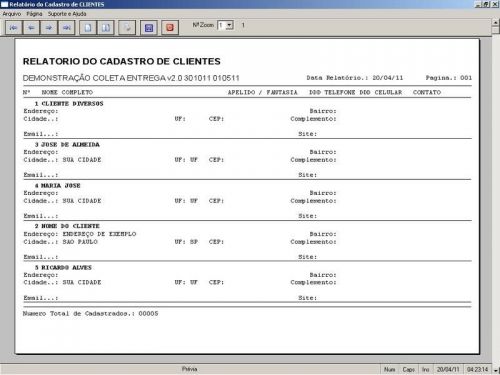
Task: Open the Página menu
Action: pos(34,14)
